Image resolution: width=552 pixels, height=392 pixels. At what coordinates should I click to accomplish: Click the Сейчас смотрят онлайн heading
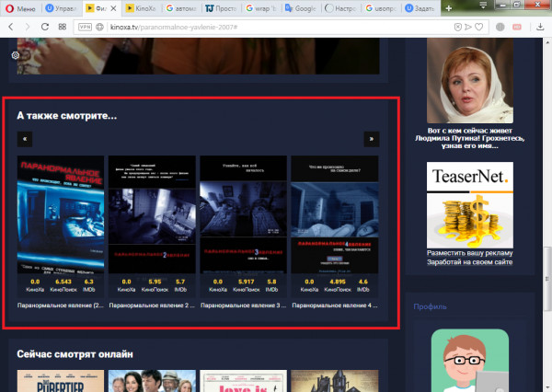pyautogui.click(x=75, y=354)
